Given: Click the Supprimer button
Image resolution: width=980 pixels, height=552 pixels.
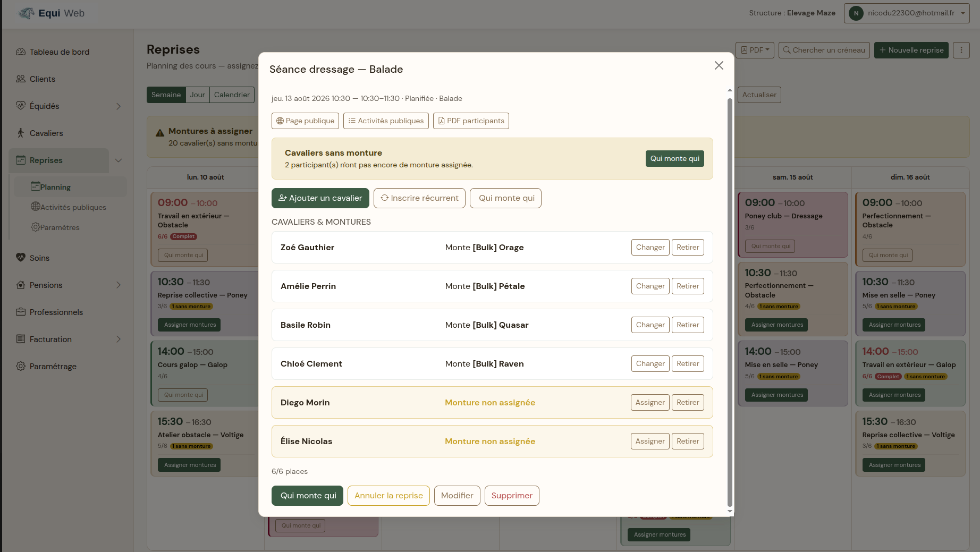Looking at the screenshot, I should coord(512,496).
